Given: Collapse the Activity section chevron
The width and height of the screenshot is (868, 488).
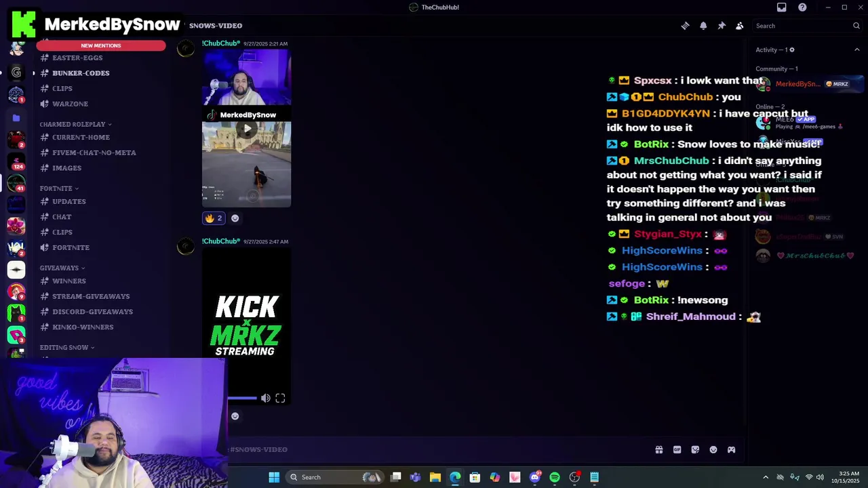Looking at the screenshot, I should tap(856, 49).
